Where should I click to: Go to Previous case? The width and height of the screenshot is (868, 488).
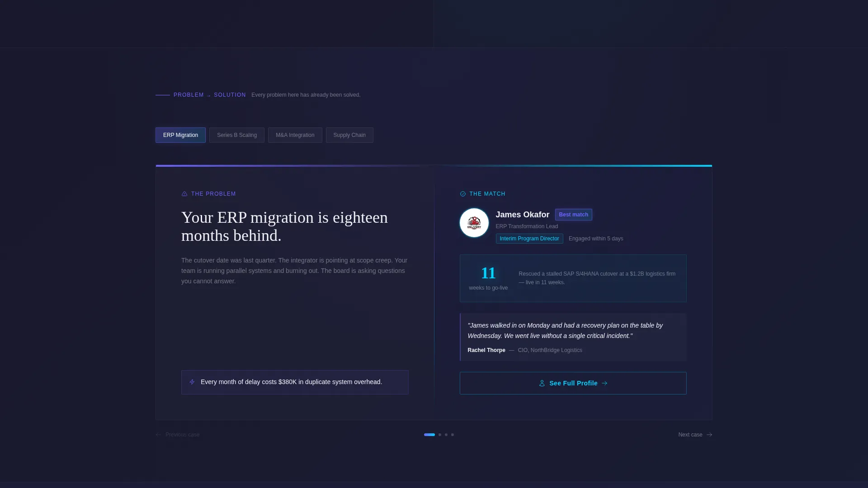[x=177, y=435]
